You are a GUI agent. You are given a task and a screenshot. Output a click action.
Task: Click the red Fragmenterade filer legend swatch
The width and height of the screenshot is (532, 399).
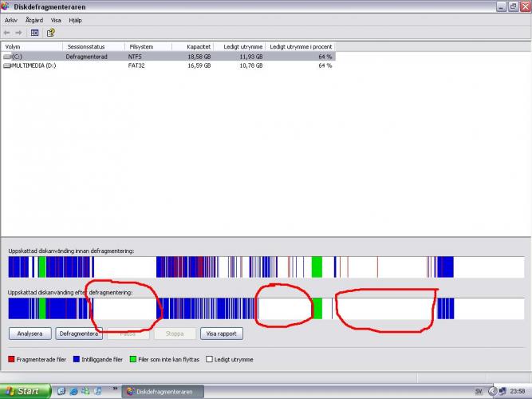tap(11, 360)
